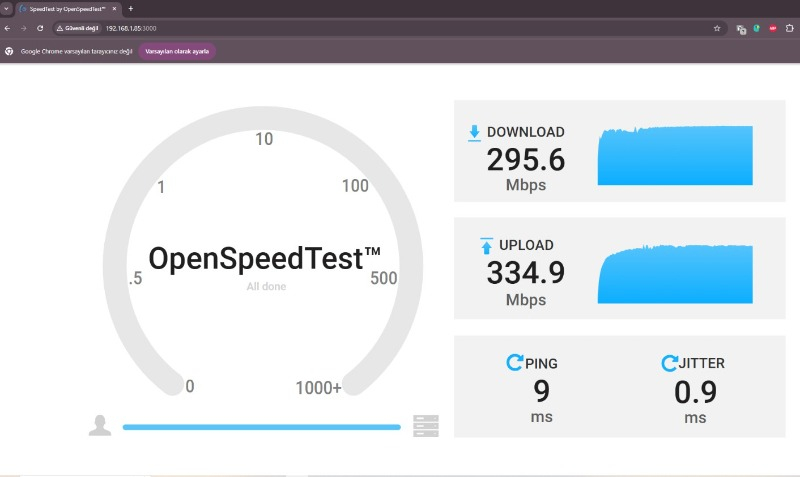Click the green shield extension icon
The image size is (800, 477).
click(757, 29)
